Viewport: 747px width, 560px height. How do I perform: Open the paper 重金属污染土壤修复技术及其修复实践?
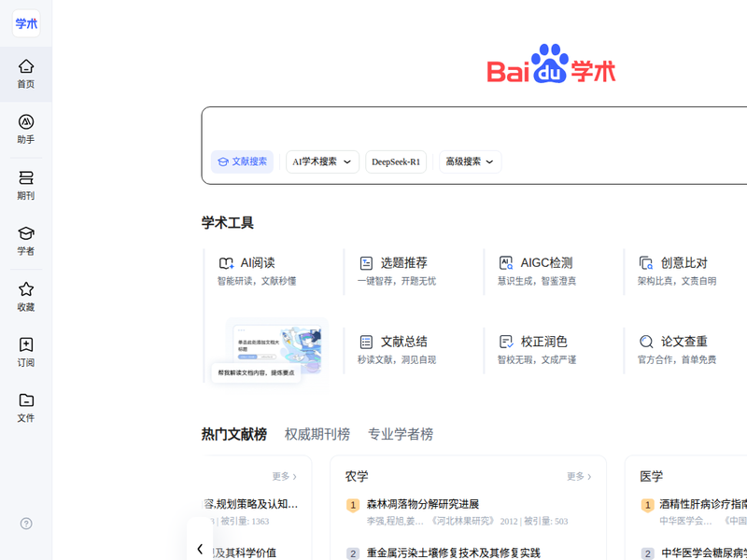click(453, 553)
